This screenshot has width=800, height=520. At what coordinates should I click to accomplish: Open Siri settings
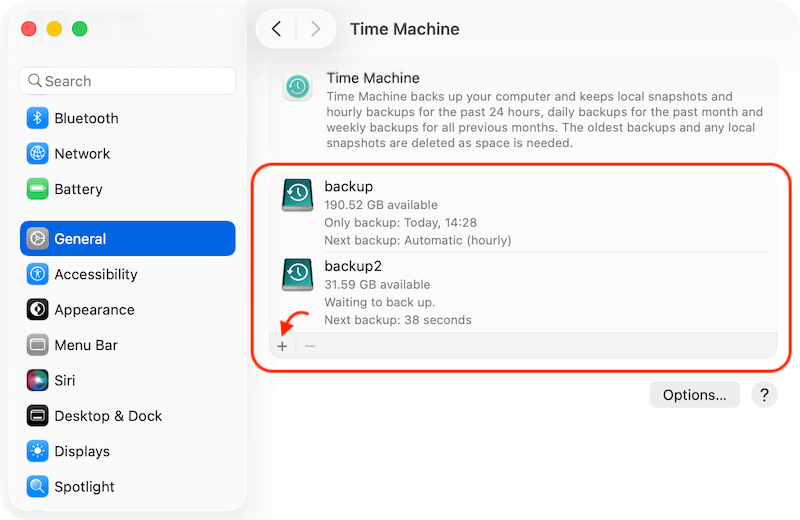click(128, 380)
